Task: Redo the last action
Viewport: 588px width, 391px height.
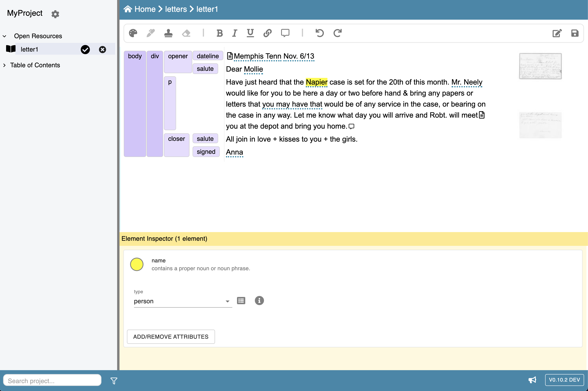Action: (x=338, y=33)
